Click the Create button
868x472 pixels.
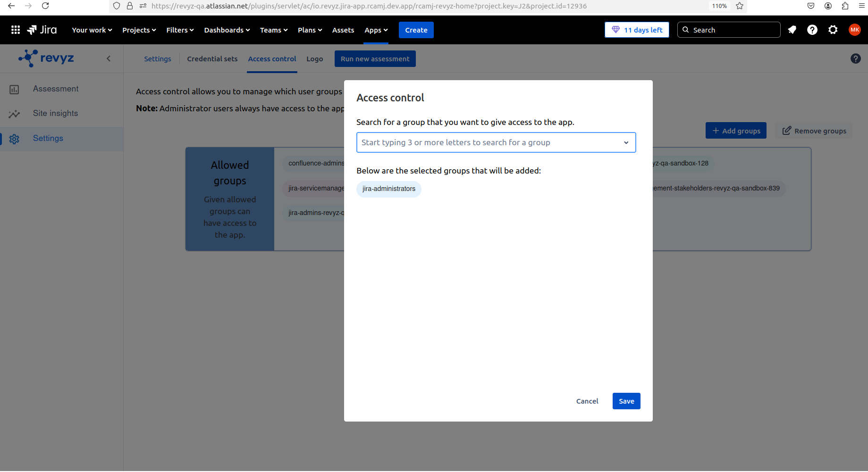coord(416,30)
